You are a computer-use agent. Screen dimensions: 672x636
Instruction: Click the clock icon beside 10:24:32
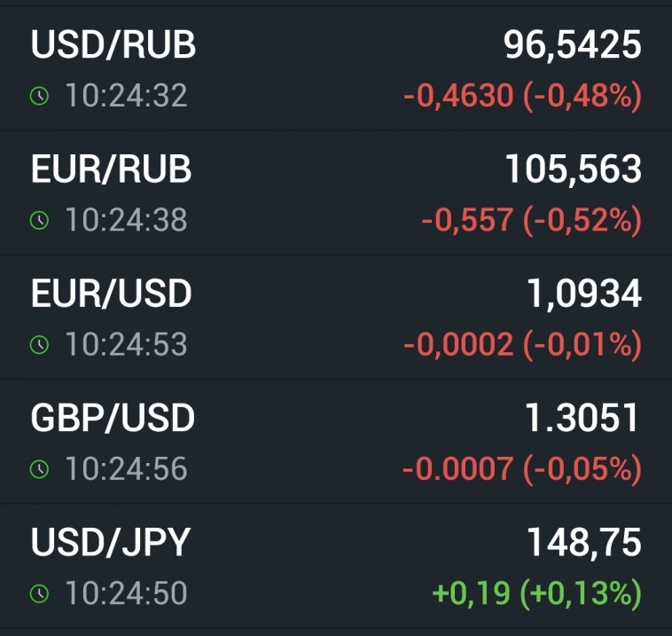[x=39, y=96]
